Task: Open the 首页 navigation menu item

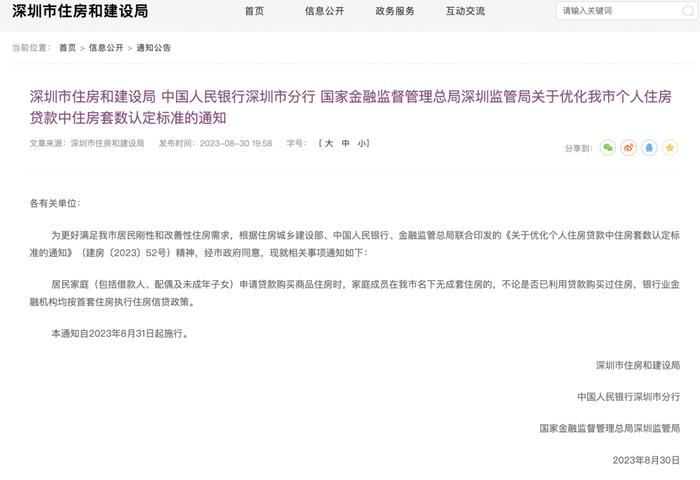Action: pos(254,11)
